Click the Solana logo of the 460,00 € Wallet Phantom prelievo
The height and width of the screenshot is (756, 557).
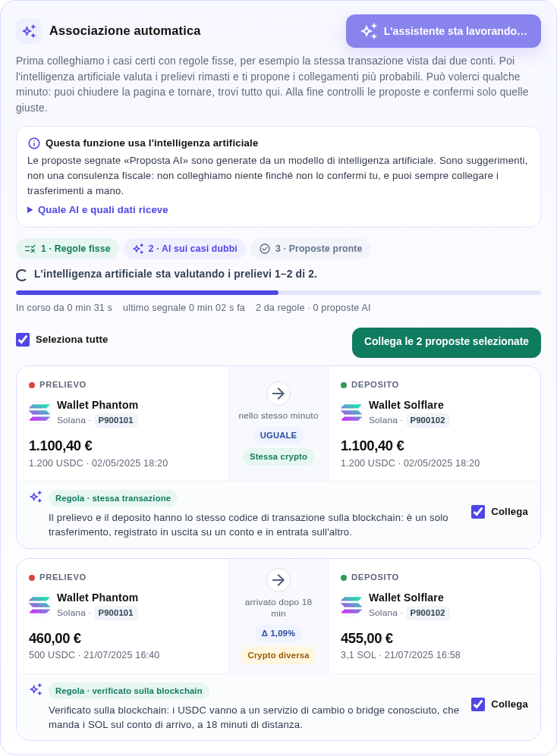pos(39,605)
